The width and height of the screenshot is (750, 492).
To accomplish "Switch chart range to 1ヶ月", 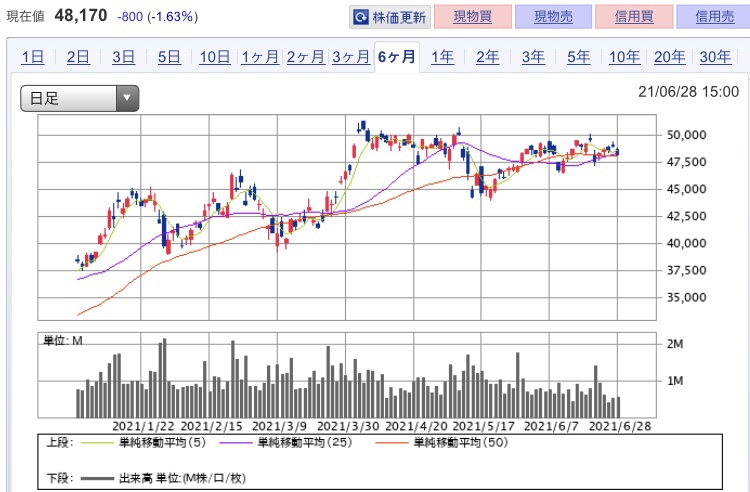I will (x=260, y=57).
